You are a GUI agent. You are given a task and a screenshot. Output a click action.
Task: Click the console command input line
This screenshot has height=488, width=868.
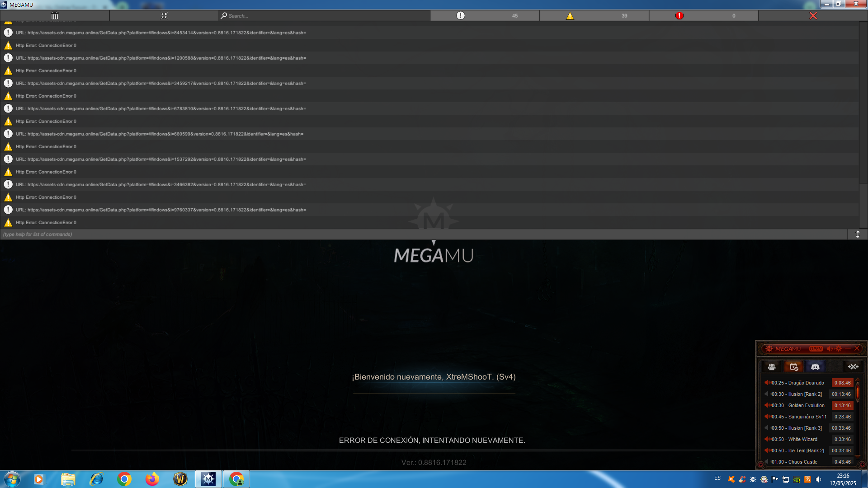pos(424,235)
